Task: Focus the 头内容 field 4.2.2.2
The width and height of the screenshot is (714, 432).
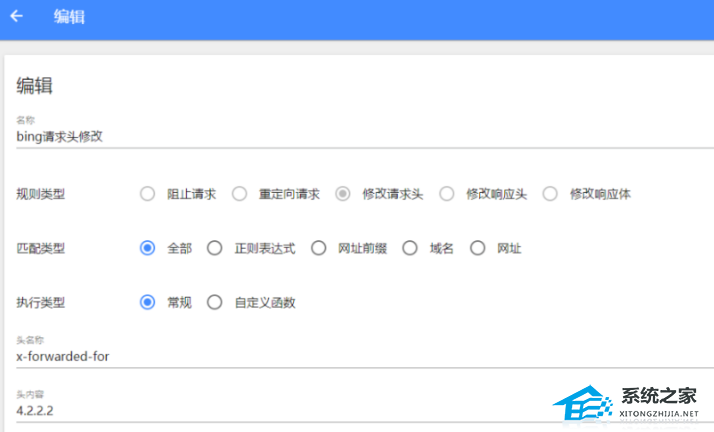Action: tap(365, 411)
